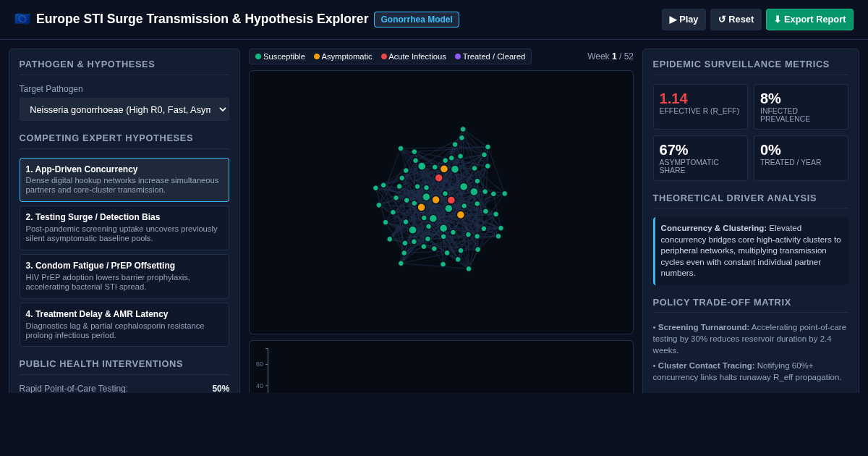The image size is (868, 456).
Task: Click the Epidemic Surveillance Metrics heading
Action: click(741, 64)
